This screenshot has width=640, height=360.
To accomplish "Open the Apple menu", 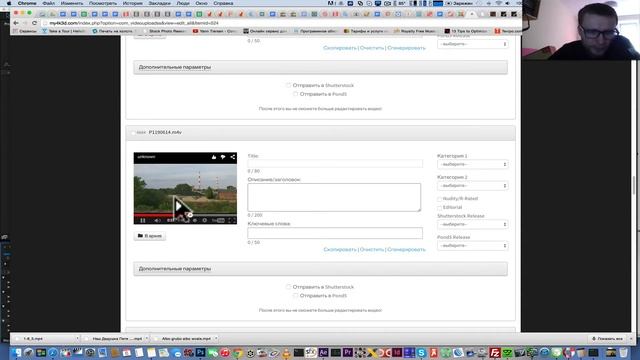I will click(x=9, y=3).
